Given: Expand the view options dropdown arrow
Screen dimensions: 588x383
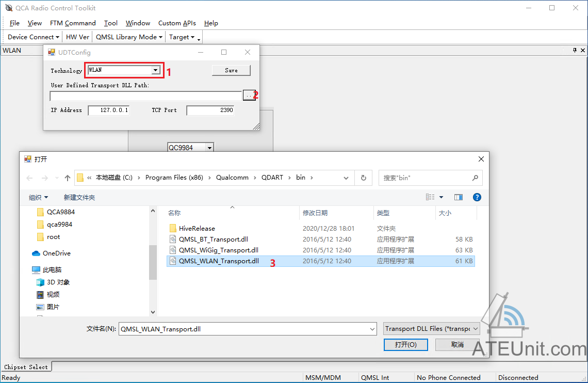Looking at the screenshot, I should pyautogui.click(x=442, y=197).
